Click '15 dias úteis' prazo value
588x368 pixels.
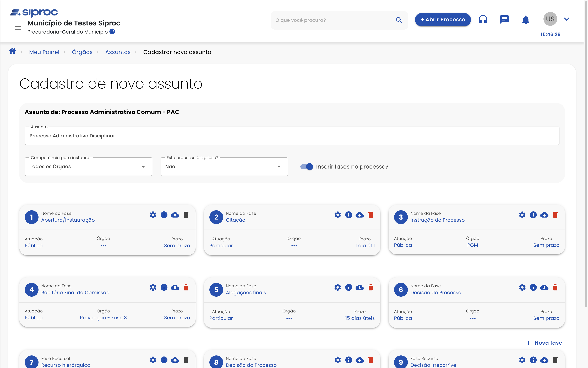pos(360,318)
